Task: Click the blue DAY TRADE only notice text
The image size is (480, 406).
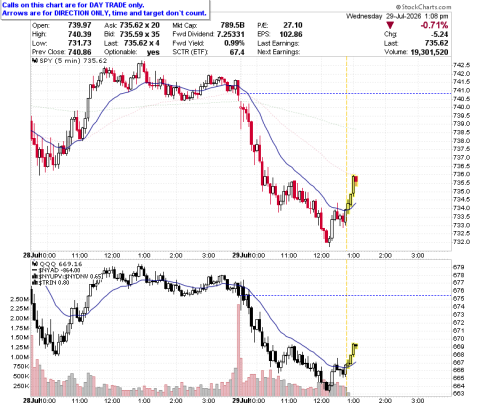Action: tap(73, 5)
